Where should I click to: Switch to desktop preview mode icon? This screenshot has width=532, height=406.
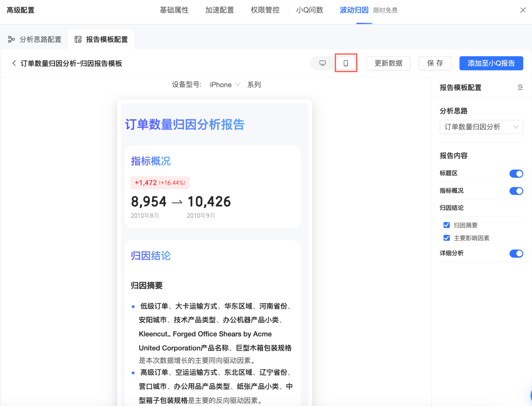click(x=322, y=63)
